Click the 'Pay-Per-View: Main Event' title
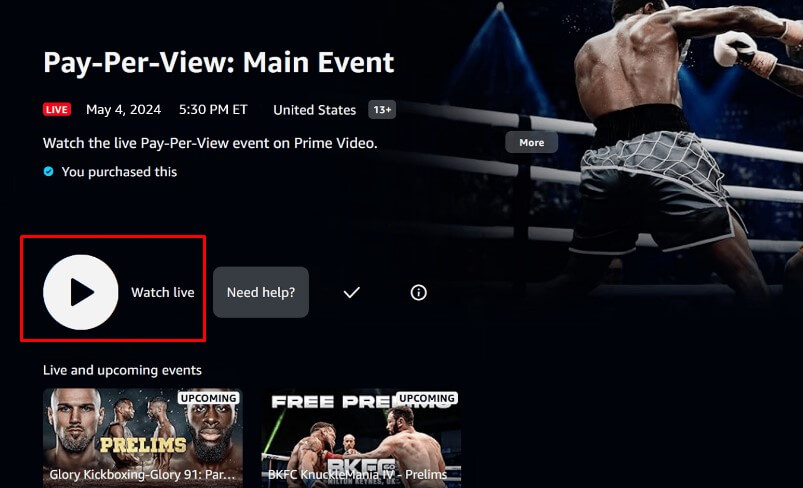 tap(219, 63)
